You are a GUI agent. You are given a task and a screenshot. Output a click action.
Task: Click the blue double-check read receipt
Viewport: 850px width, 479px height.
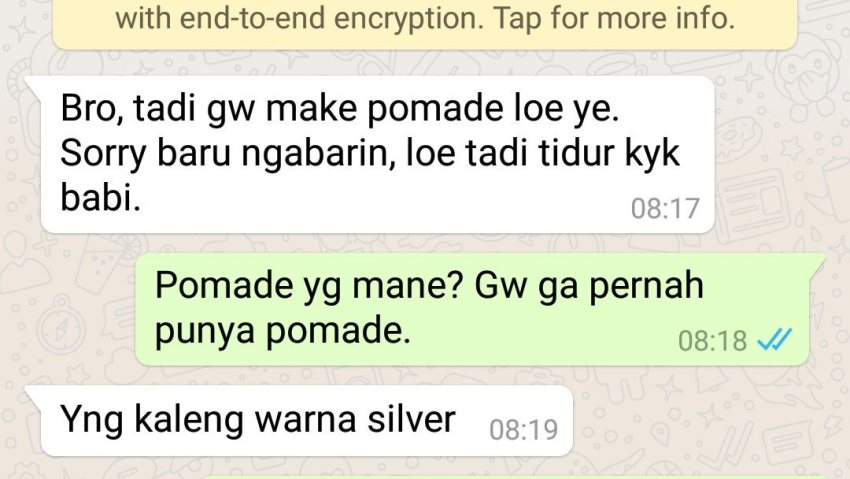tap(774, 339)
